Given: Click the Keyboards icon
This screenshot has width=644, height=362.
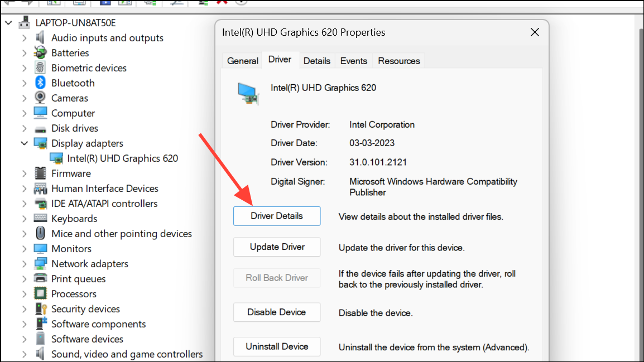Looking at the screenshot, I should coord(40,218).
